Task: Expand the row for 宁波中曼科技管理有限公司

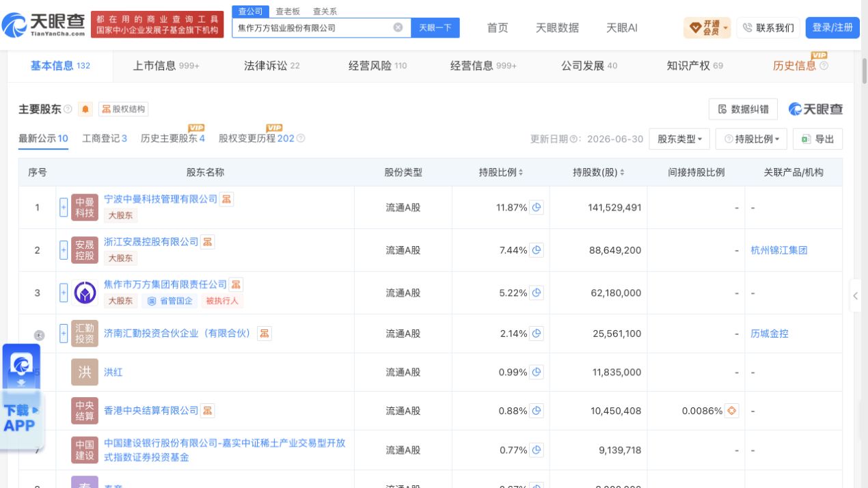Action: (64, 207)
